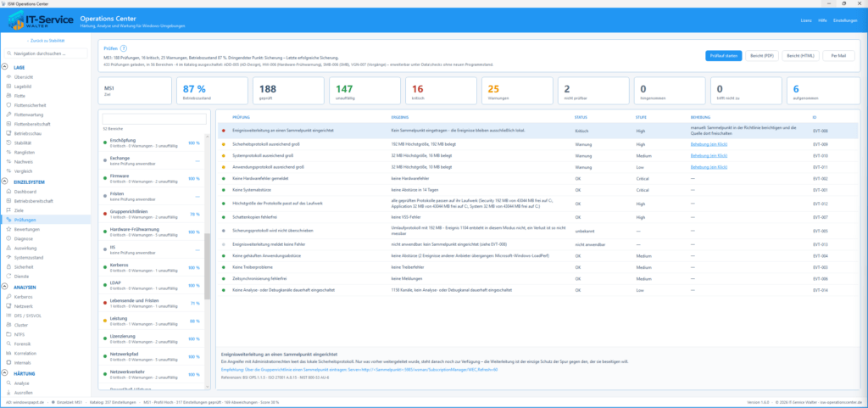Screen dimensions: 868x408
Task: Collapse the ANALYSEN section
Action: pyautogui.click(x=6, y=288)
